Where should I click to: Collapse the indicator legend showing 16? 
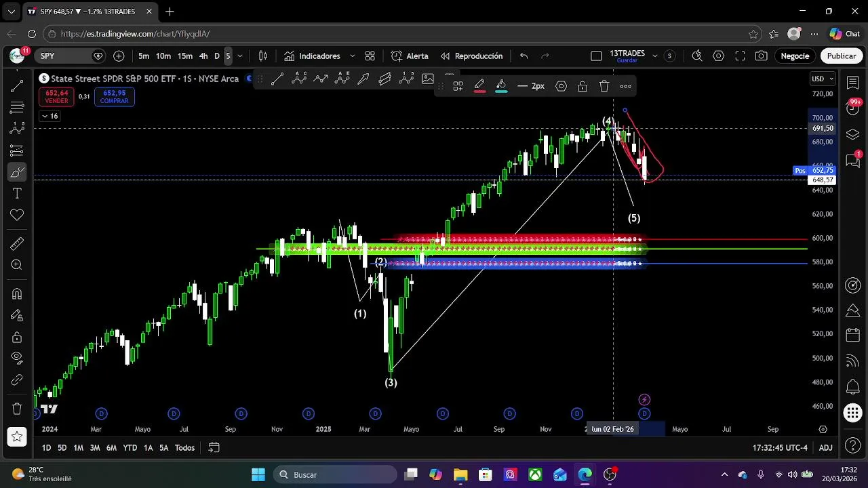pos(50,116)
